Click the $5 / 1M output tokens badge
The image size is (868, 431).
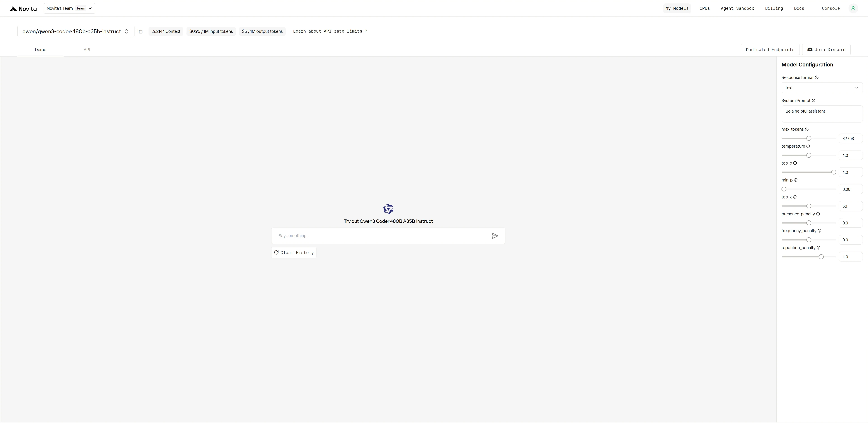pos(262,31)
